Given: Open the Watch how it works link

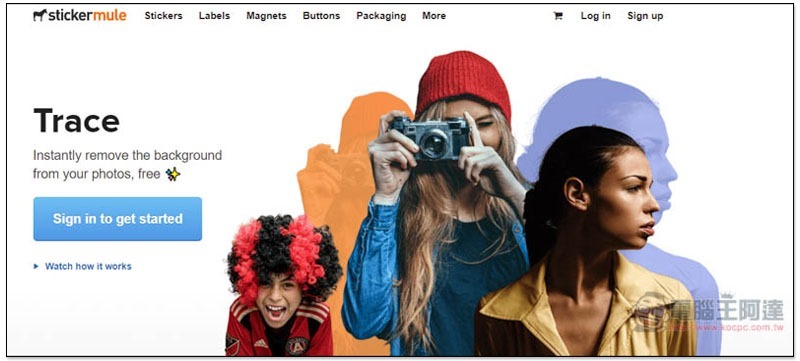Looking at the screenshot, I should pos(88,266).
